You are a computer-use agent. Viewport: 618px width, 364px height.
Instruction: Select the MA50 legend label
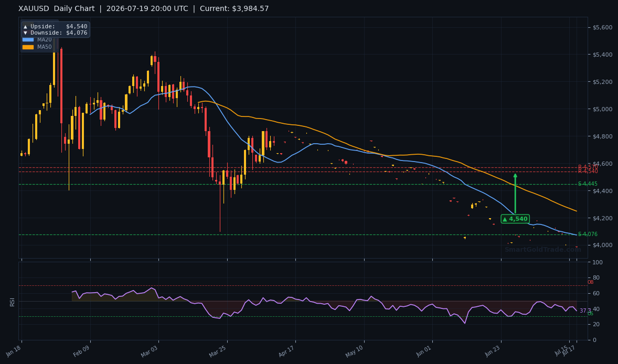pos(45,47)
